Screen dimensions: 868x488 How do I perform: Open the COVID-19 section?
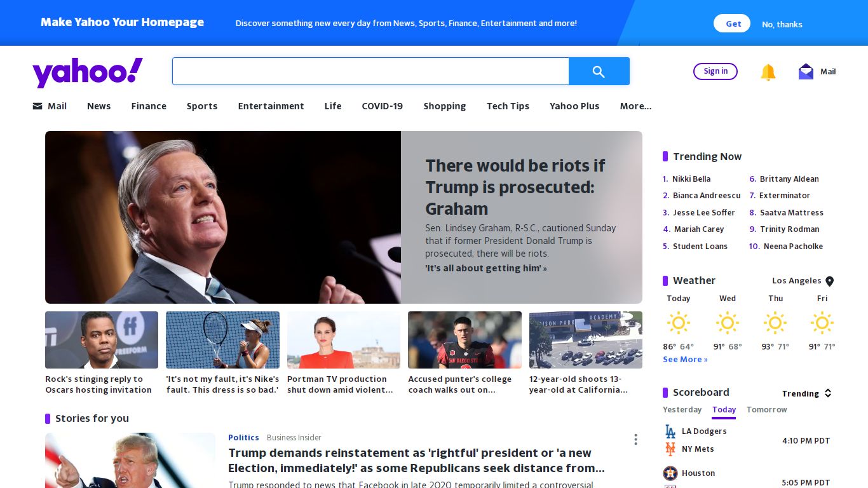[383, 106]
